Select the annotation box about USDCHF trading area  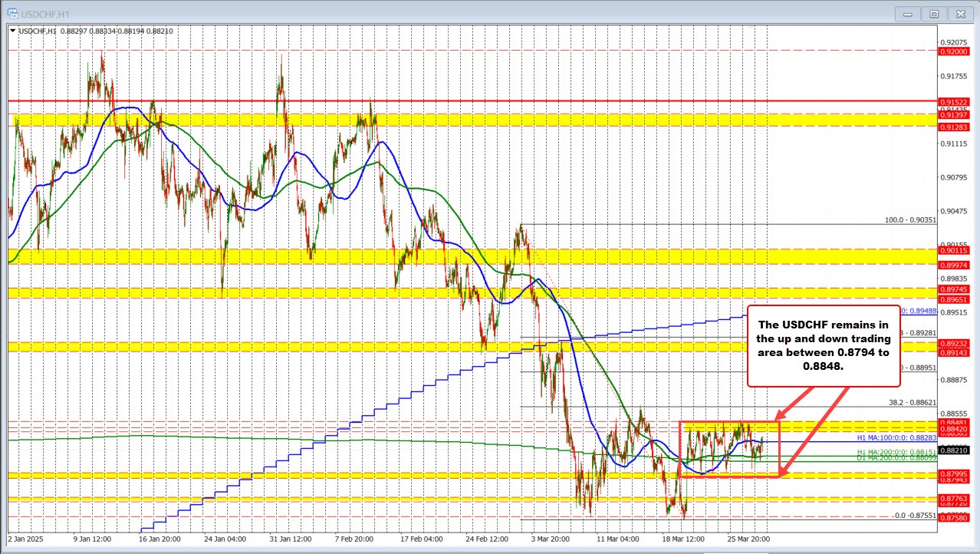[x=823, y=345]
